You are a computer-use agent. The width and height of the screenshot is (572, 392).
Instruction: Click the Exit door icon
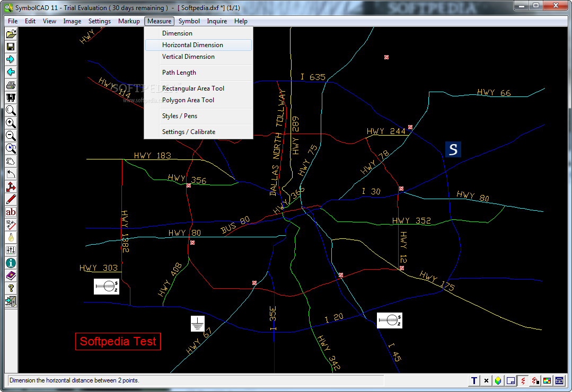coord(11,301)
